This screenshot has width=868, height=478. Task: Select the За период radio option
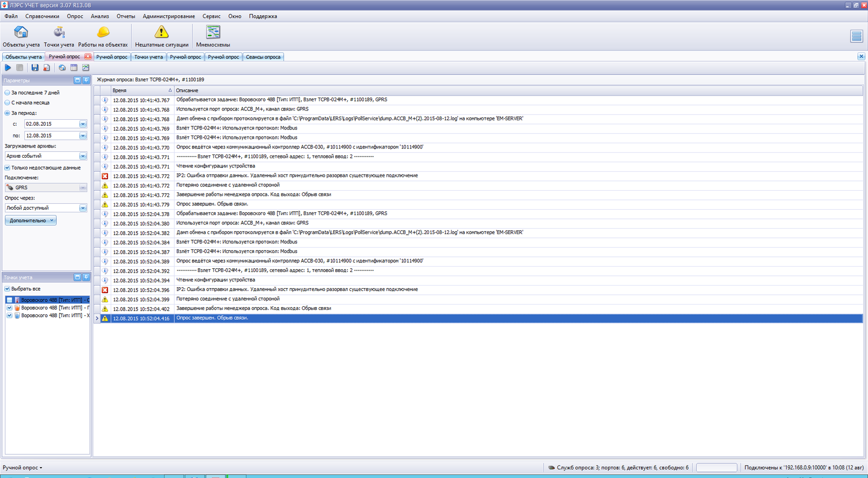[21, 113]
